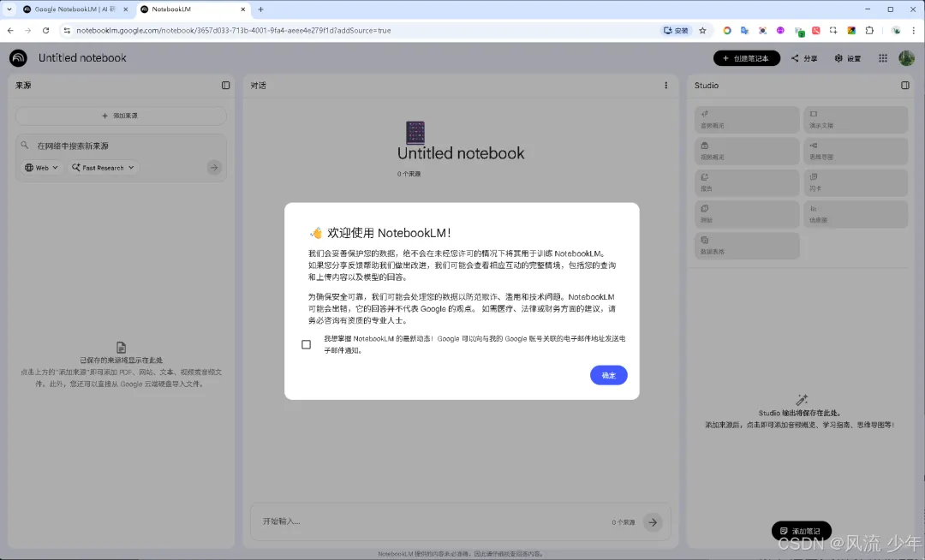Click the 创建笔记本 create notebook button

click(746, 58)
